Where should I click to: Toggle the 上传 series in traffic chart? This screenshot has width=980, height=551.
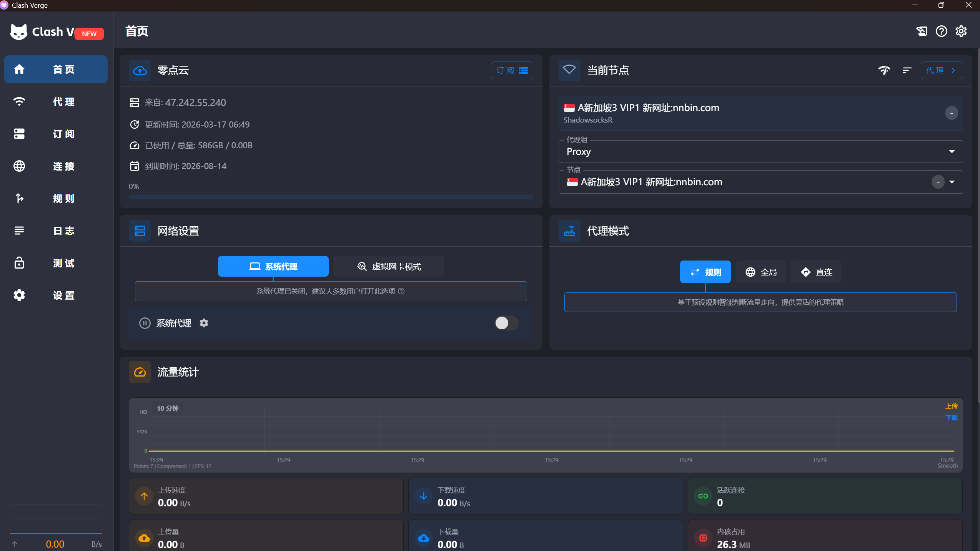(x=952, y=406)
